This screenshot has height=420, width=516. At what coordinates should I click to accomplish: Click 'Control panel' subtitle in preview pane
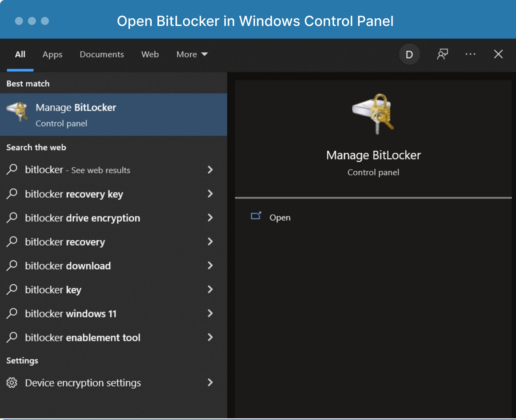[373, 172]
